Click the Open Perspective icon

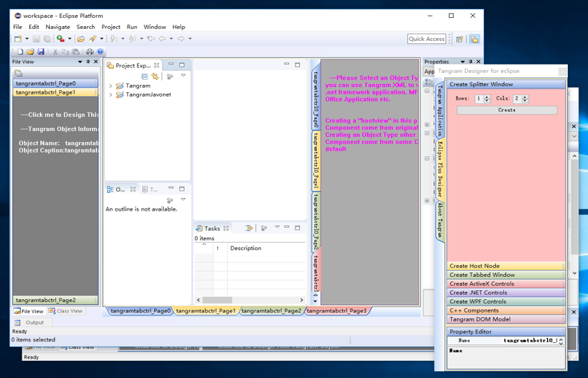click(459, 39)
